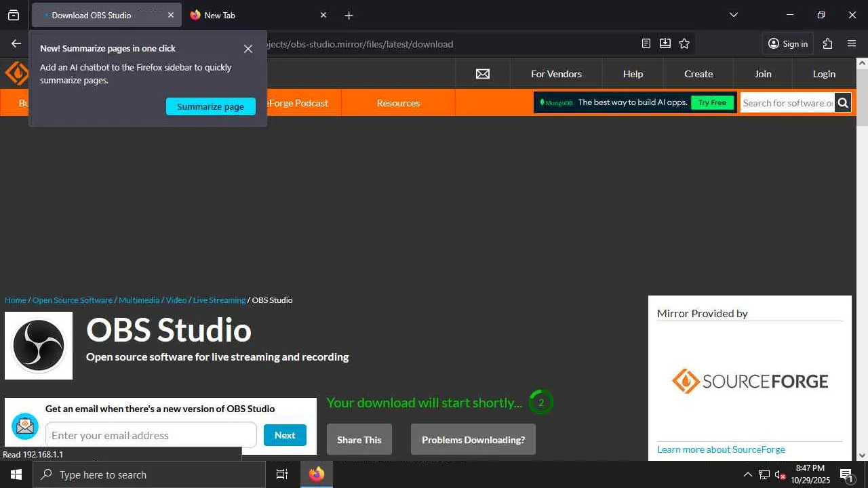Click the Windows taskbar search box
The image size is (868, 488).
pyautogui.click(x=149, y=474)
